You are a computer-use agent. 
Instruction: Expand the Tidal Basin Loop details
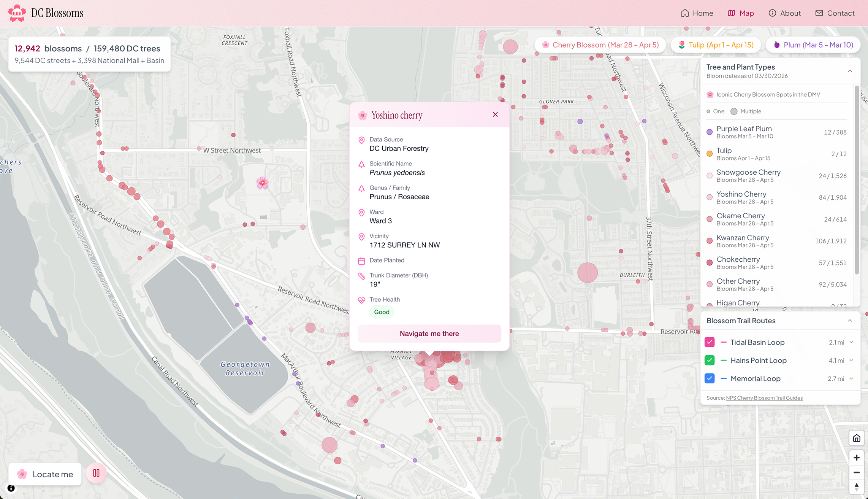[x=851, y=342]
